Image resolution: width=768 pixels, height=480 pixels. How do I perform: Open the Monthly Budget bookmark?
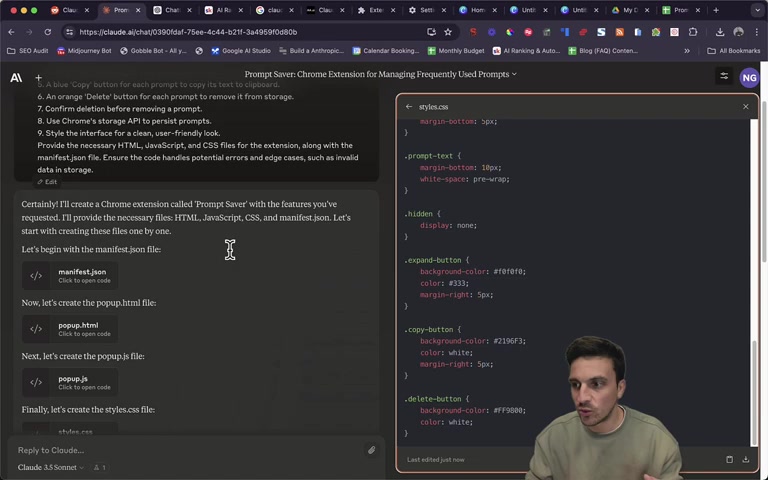coord(456,51)
